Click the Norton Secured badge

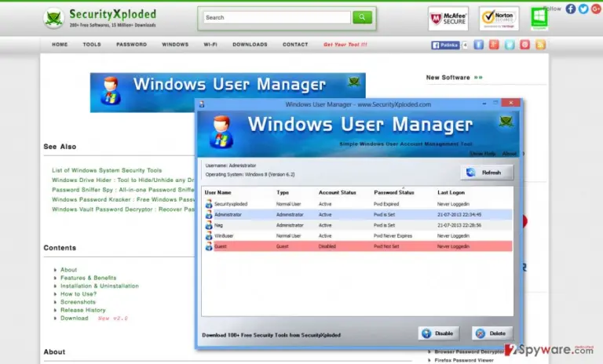tap(499, 18)
